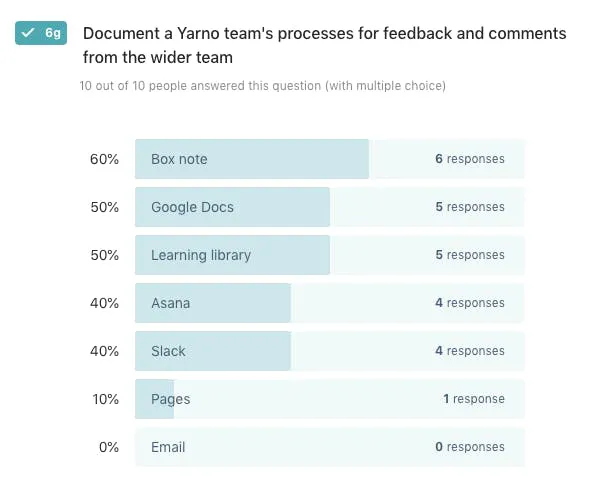Image resolution: width=601 pixels, height=479 pixels.
Task: Select the Email result row
Action: [330, 447]
